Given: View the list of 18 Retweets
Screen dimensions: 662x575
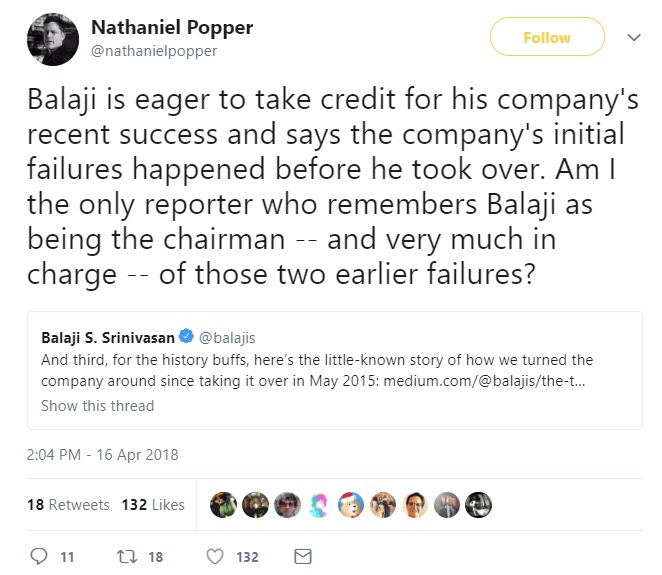Looking at the screenshot, I should (68, 504).
